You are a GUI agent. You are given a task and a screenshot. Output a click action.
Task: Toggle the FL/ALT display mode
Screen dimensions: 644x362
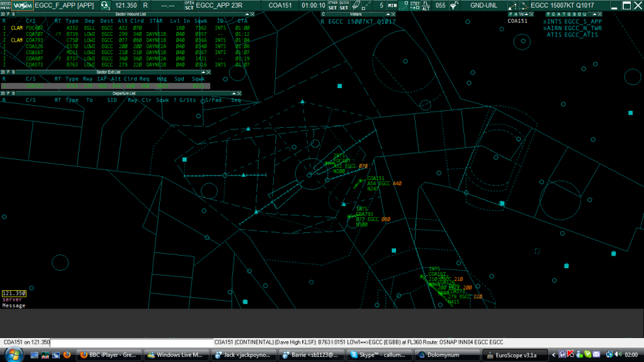426,5
